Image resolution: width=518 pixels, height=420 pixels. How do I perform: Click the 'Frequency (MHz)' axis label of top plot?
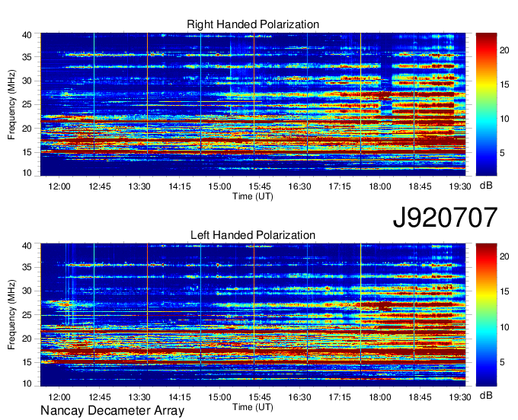point(11,104)
